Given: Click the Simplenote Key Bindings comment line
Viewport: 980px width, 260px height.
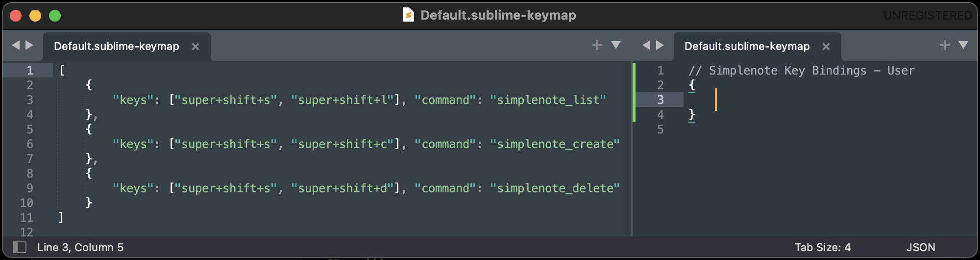Looking at the screenshot, I should click(x=802, y=71).
